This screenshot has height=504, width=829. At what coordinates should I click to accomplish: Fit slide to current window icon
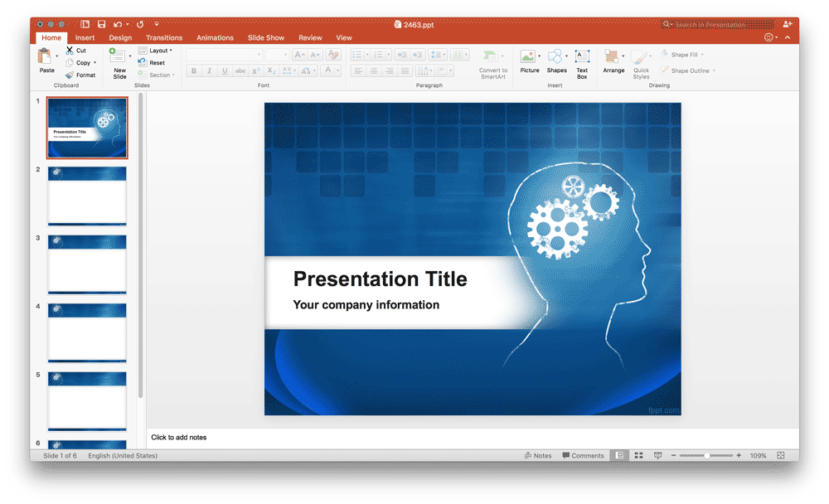pos(780,456)
